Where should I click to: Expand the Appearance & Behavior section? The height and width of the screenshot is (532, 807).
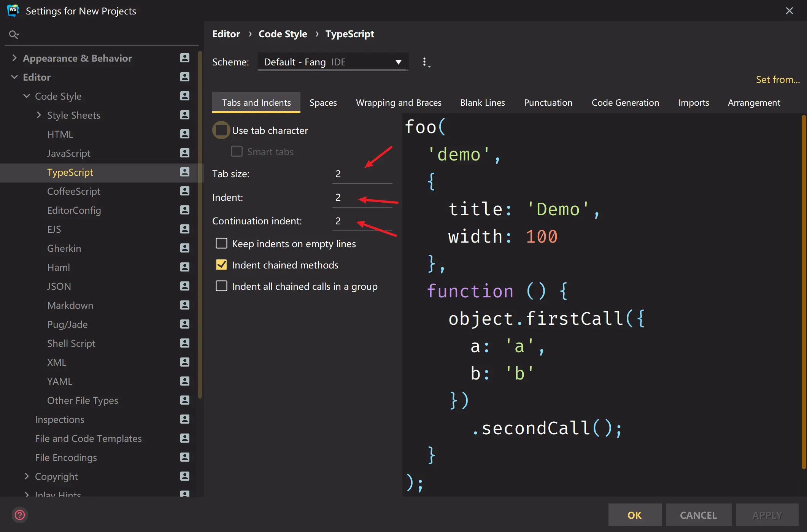[14, 58]
